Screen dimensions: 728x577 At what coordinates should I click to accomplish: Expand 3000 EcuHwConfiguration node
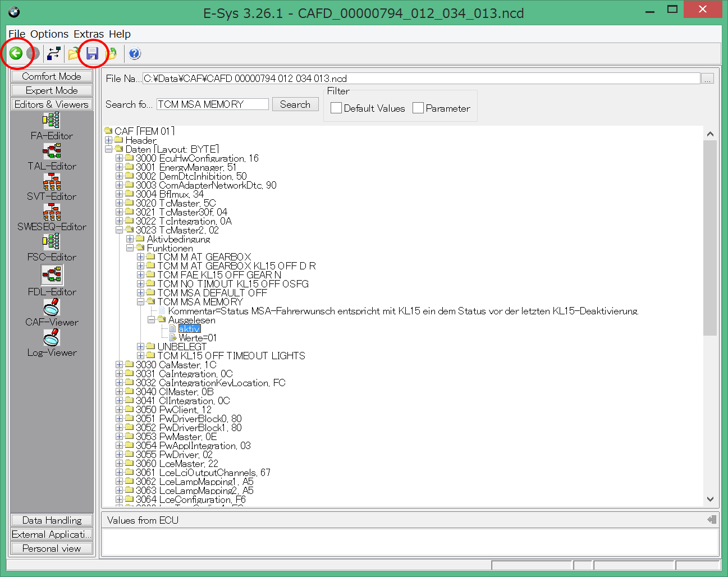(120, 158)
